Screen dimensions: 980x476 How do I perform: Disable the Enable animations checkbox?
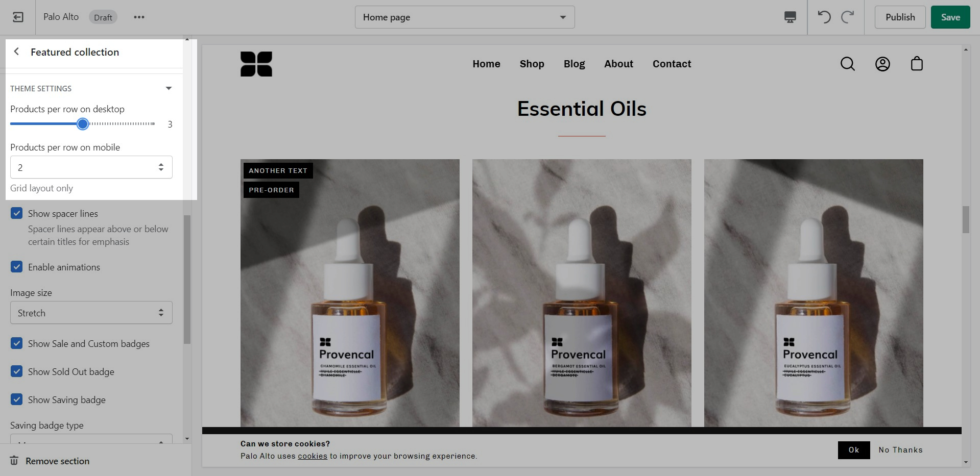click(17, 267)
